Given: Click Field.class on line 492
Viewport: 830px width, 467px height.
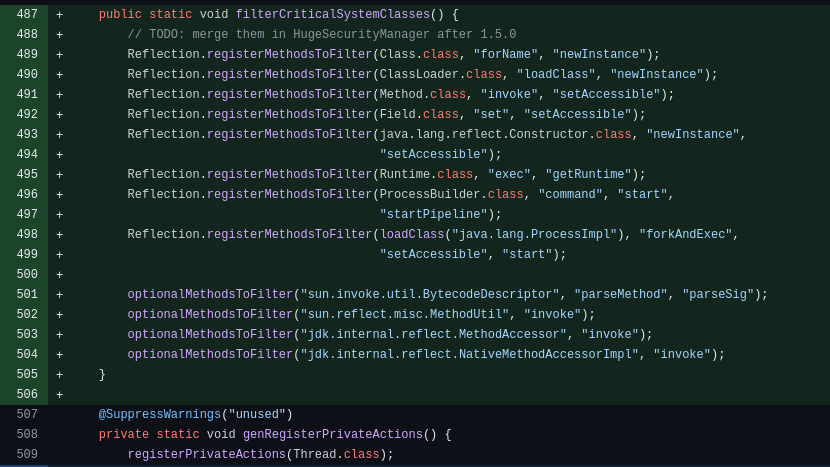Looking at the screenshot, I should [419, 114].
